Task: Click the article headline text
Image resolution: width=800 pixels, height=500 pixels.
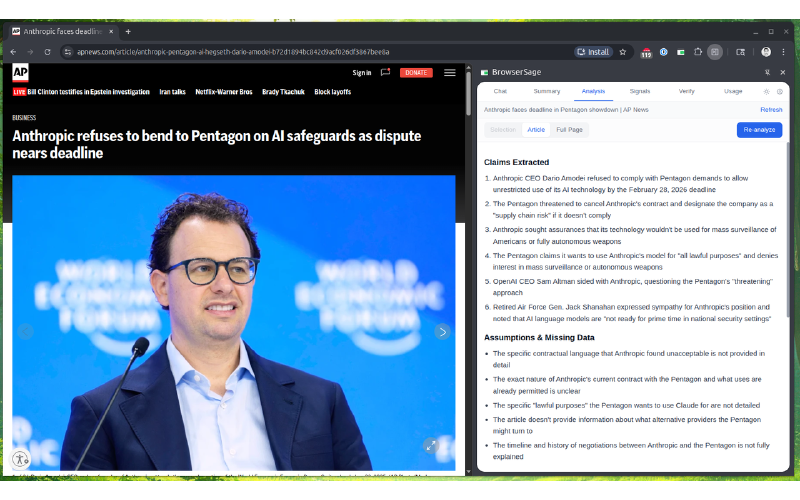Action: (x=217, y=144)
